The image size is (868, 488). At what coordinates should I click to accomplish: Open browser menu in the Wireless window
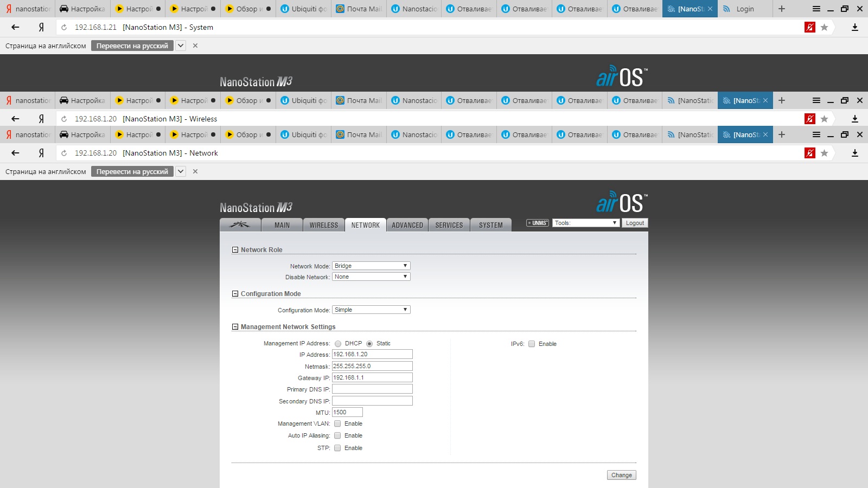pos(816,100)
